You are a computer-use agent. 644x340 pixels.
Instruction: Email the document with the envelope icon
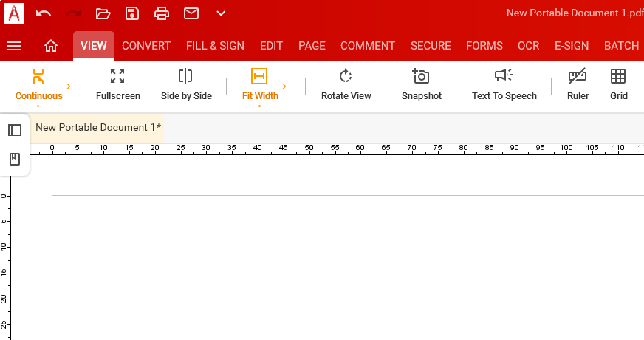click(x=191, y=13)
